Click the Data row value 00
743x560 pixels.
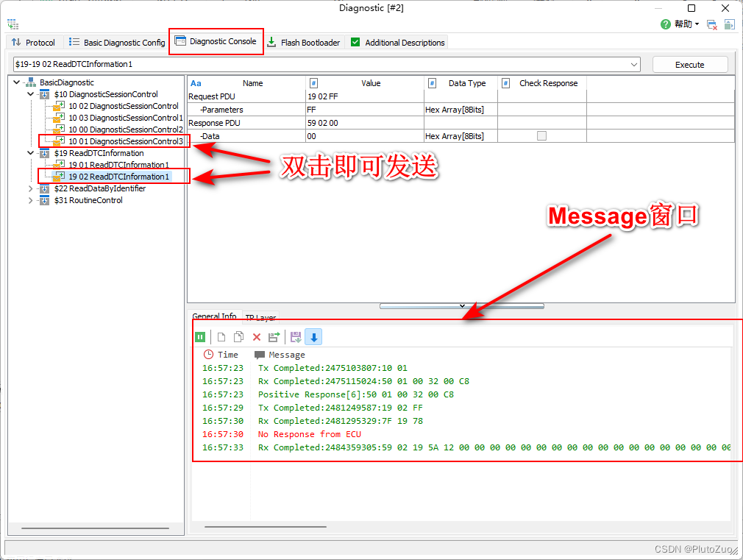[364, 136]
